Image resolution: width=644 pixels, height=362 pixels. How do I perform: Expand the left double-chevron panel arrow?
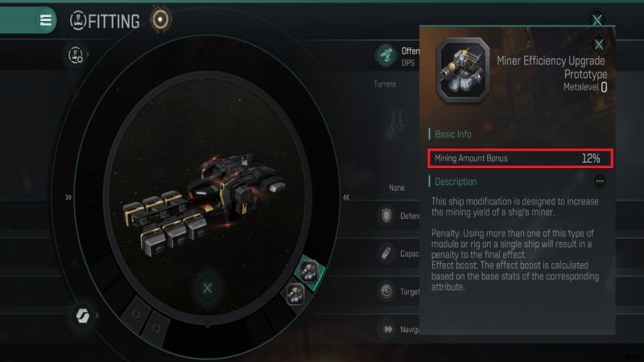68,197
